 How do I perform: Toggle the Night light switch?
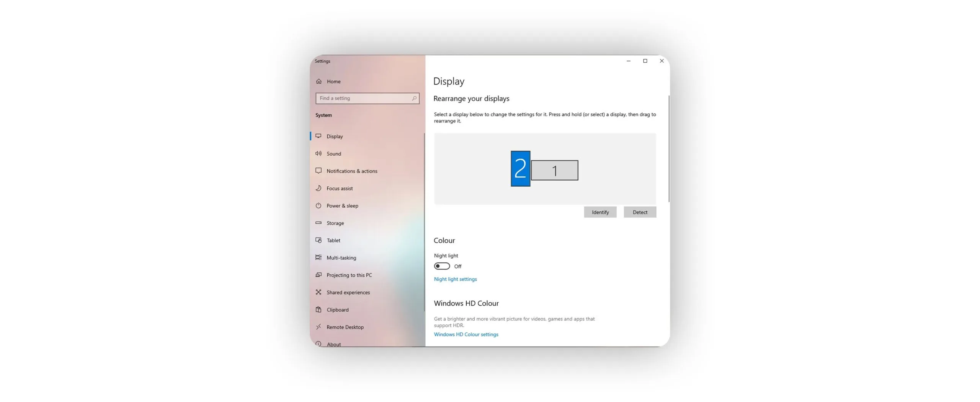(441, 266)
